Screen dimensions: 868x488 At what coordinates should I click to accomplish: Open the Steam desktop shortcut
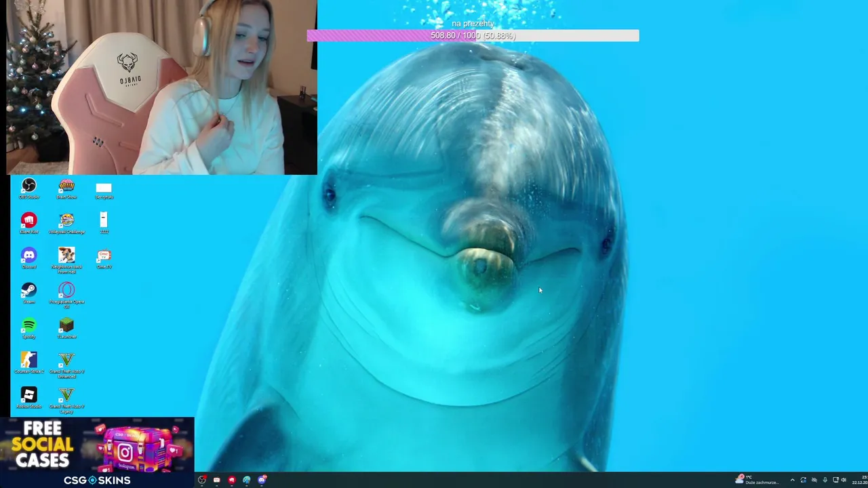point(28,293)
